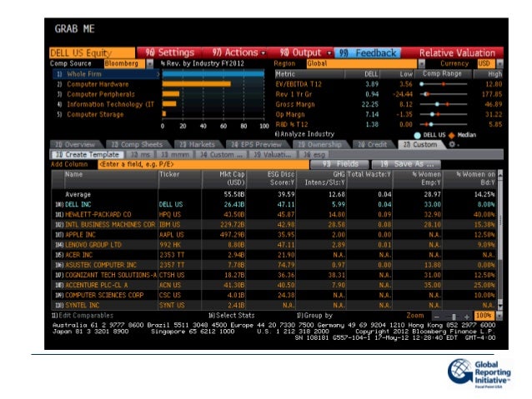Viewport: 532px width, 399px height.
Task: Switch to the Credit tab
Action: [373, 144]
